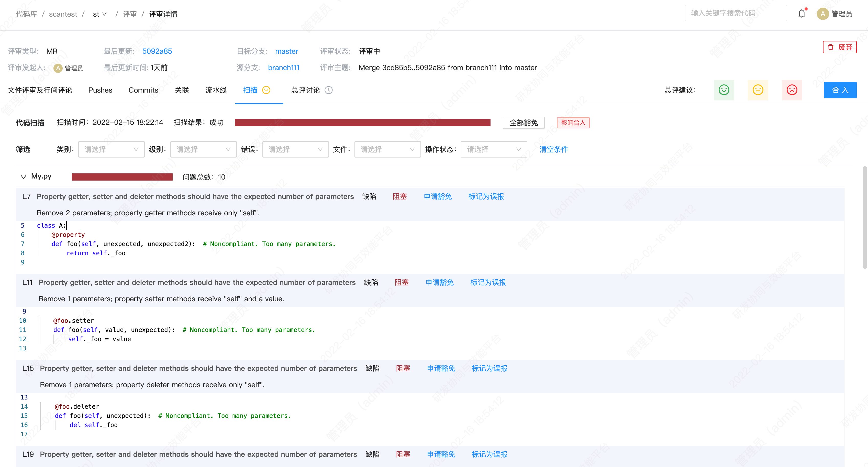Open the 操作状态 filter dropdown
Image resolution: width=868 pixels, height=467 pixels.
point(494,149)
